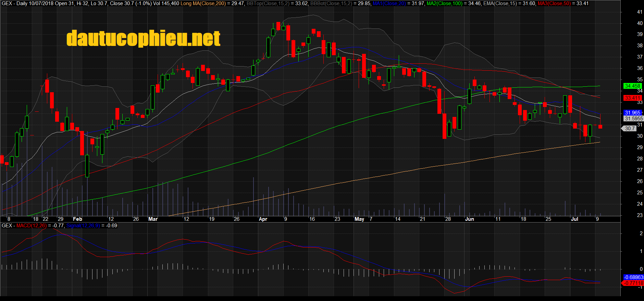The height and width of the screenshot is (301, 644).
Task: Click price axis value 23
Action: pyautogui.click(x=640, y=215)
